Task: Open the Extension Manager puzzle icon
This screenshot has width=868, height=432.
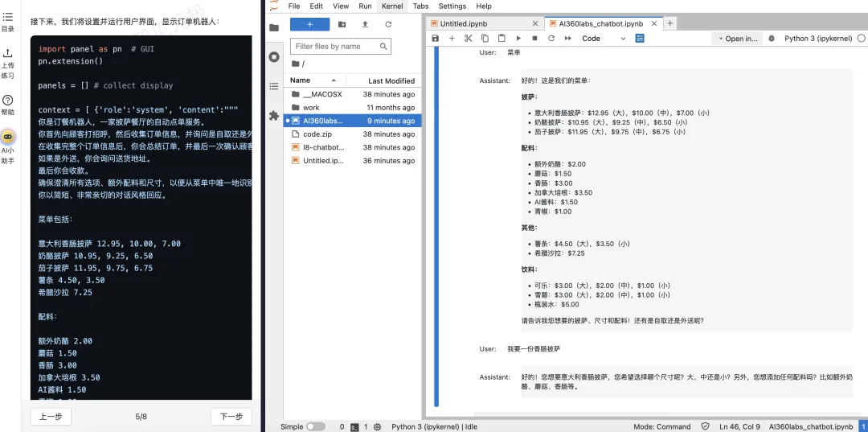Action: [274, 116]
